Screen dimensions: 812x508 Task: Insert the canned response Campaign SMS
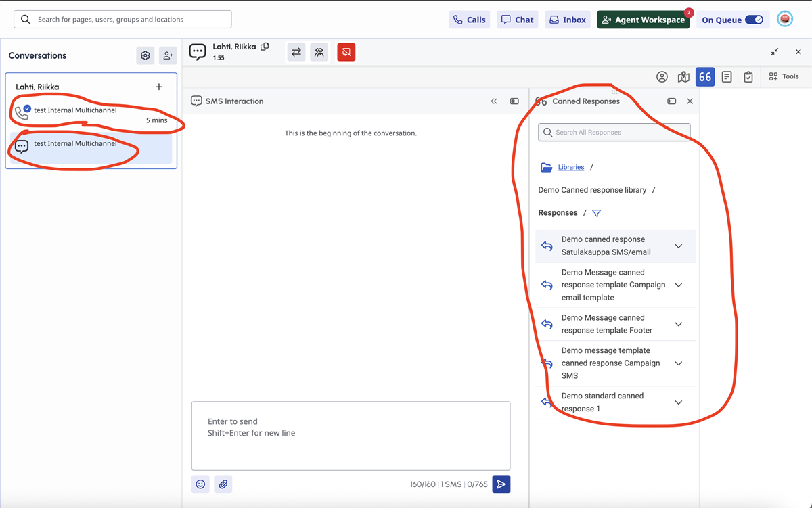coord(547,363)
